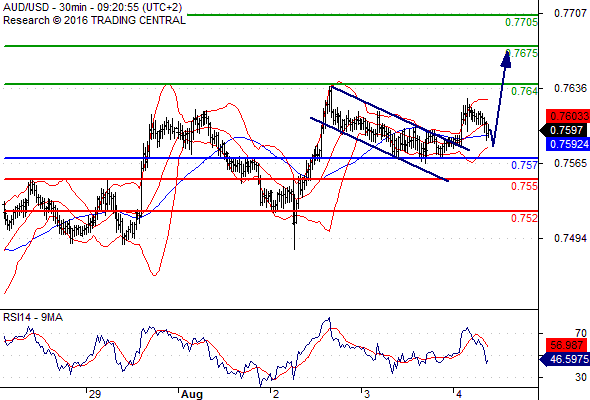Click the blue 46.5975 RSI tag

[564, 359]
